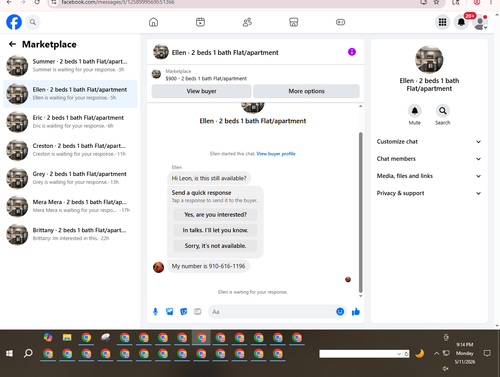Show hidden tray icons chevron

click(x=436, y=353)
